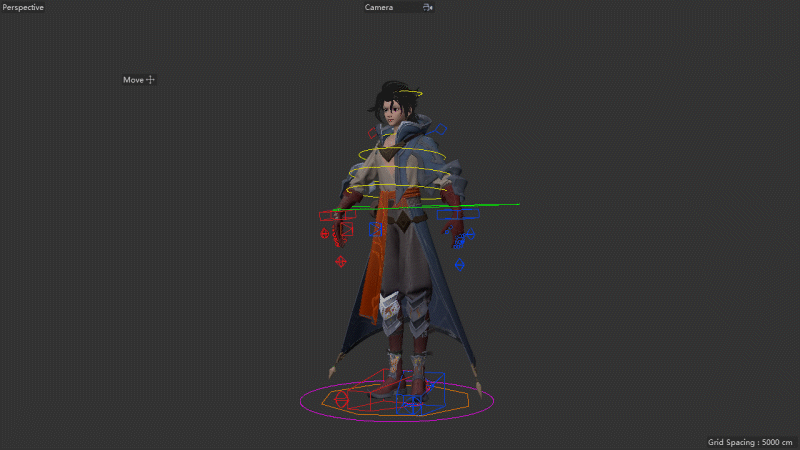Screen dimensions: 800x450
Task: Select the green horizontal line controller
Action: 426,207
